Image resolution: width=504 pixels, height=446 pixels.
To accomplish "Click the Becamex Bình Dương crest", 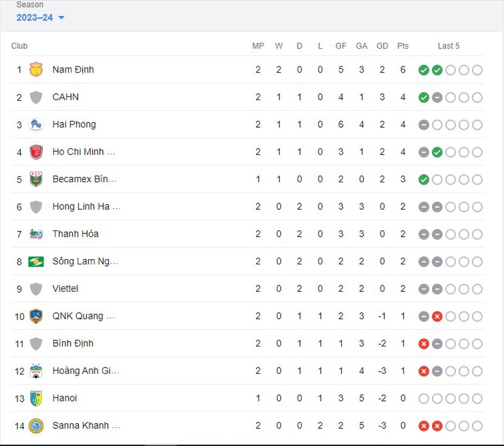I will (x=36, y=179).
